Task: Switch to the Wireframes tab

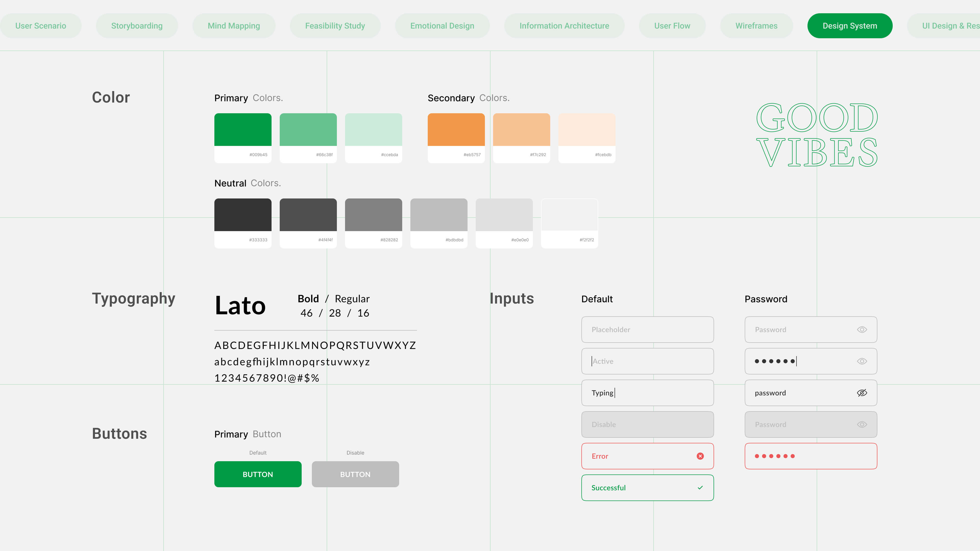Action: [756, 26]
